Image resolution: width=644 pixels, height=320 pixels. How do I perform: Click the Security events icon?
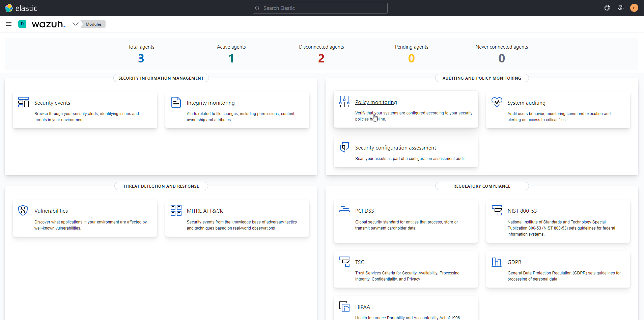click(x=24, y=102)
